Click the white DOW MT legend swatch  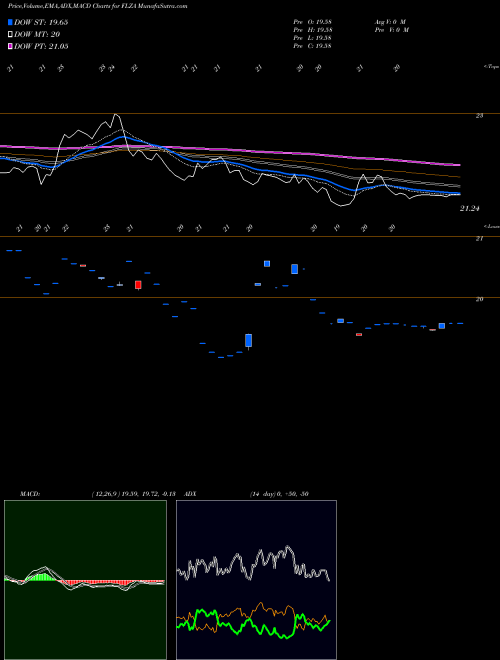click(x=11, y=35)
